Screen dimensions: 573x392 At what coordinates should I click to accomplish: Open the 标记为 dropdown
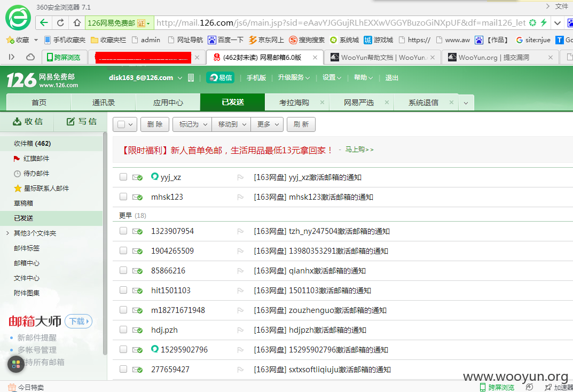192,124
